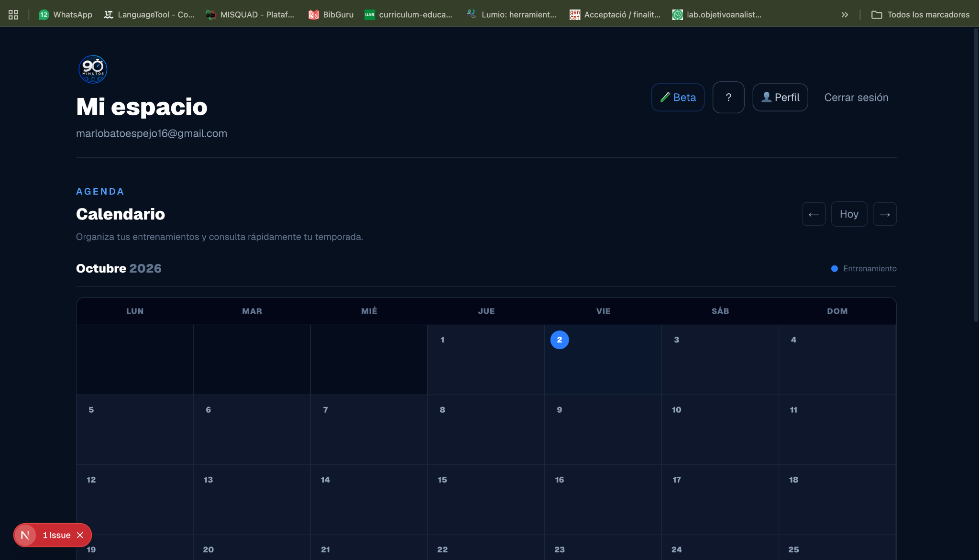Select October 12 in the calendar
Screen dimensions: 979x560
pyautogui.click(x=134, y=500)
